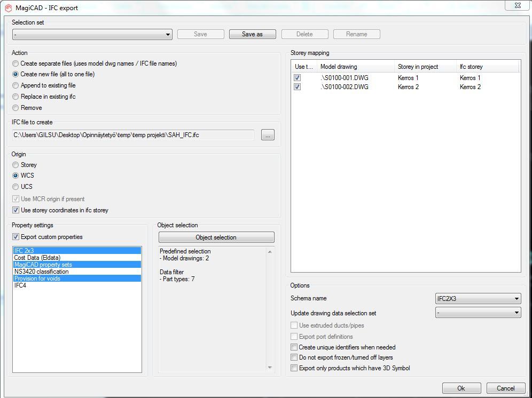
Task: Toggle the checkbox for S0100-002.DWG
Action: pos(297,87)
